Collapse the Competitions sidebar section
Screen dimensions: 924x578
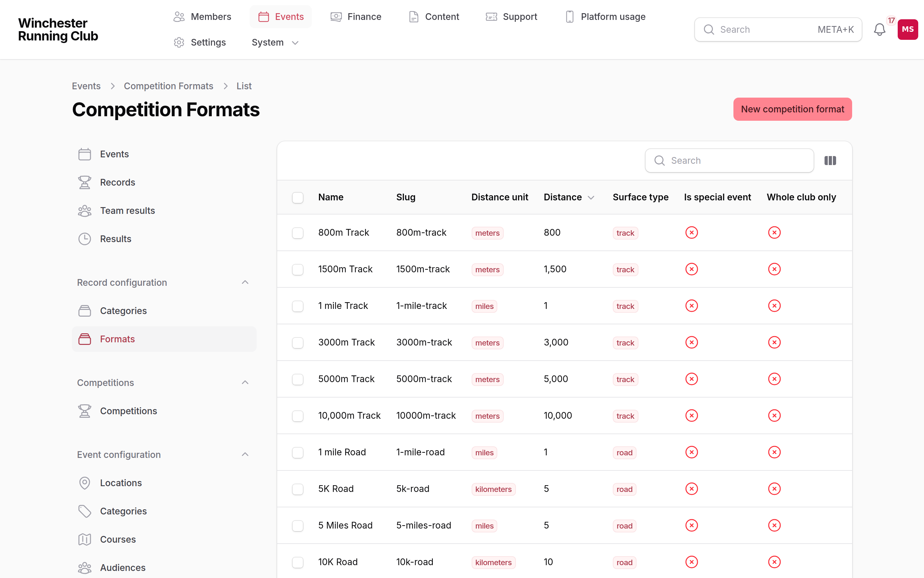pyautogui.click(x=245, y=382)
